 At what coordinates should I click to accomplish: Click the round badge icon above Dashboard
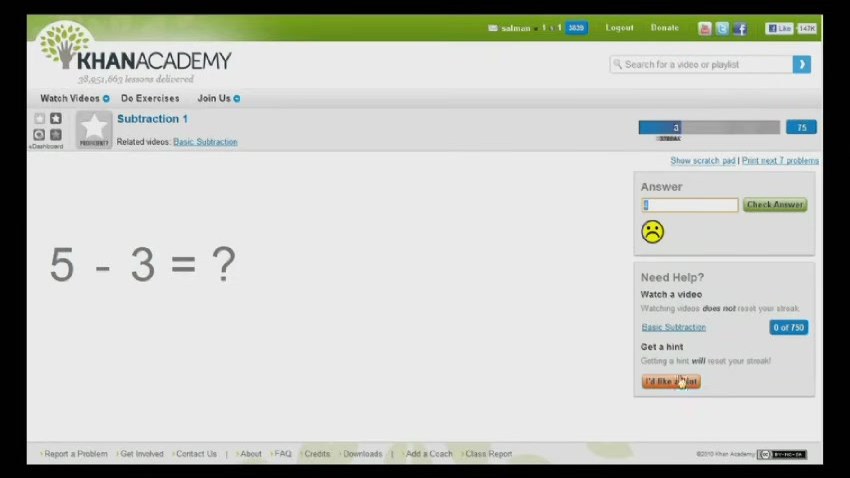pyautogui.click(x=39, y=134)
